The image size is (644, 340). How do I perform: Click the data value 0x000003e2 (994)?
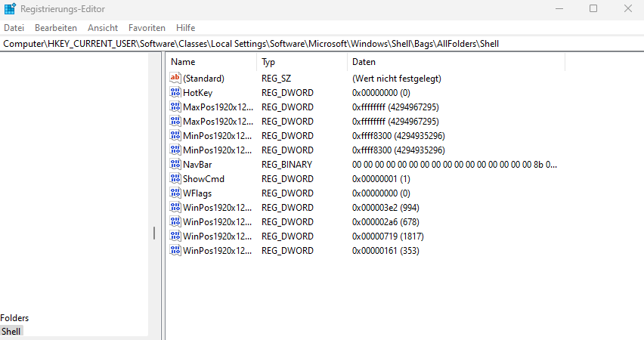[385, 208]
